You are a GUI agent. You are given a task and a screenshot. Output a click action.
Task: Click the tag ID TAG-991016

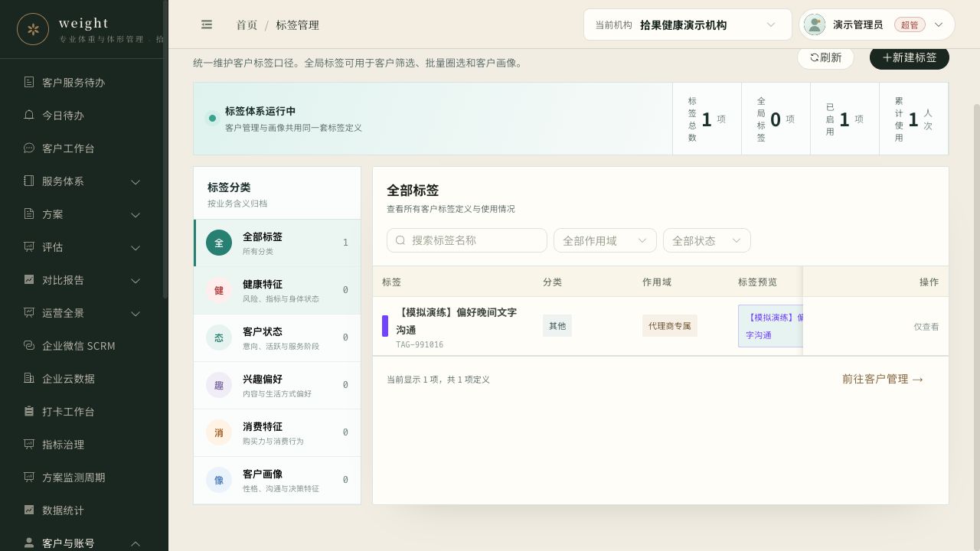pos(420,345)
